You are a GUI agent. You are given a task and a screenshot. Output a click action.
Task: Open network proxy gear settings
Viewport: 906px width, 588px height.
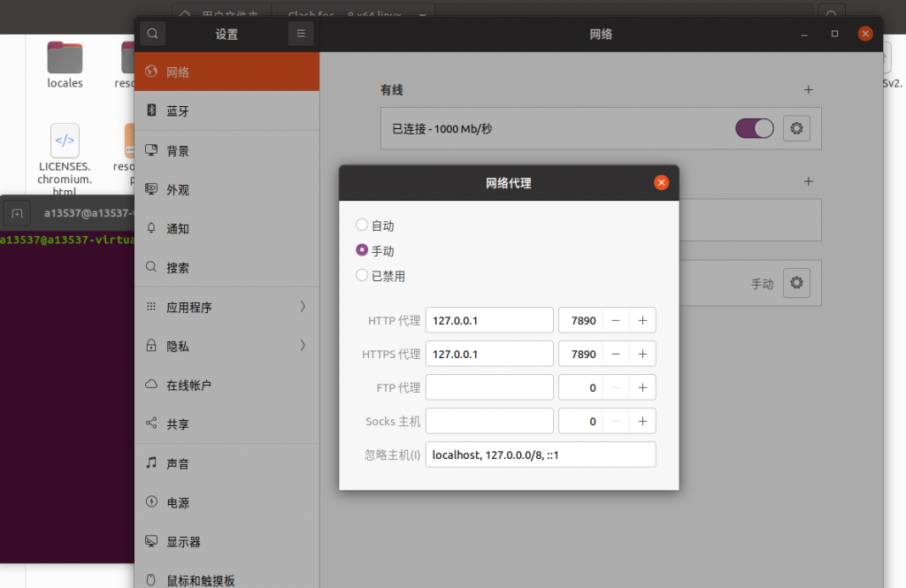click(796, 282)
